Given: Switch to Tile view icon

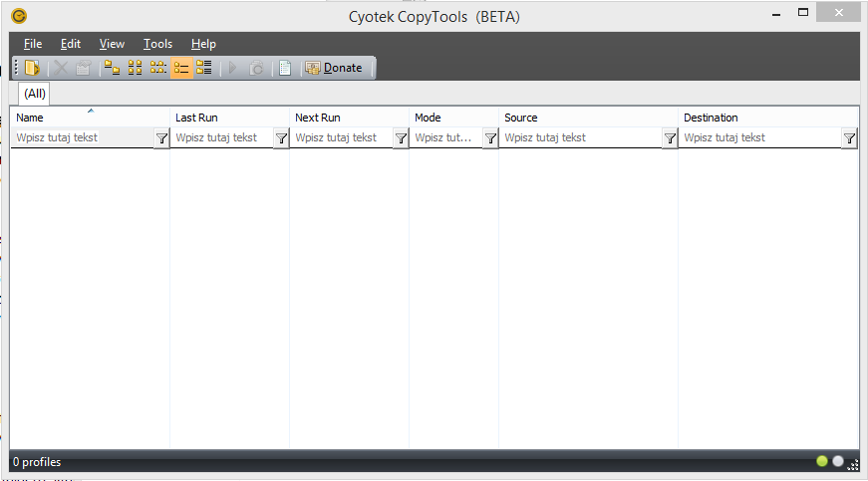Looking at the screenshot, I should (203, 68).
